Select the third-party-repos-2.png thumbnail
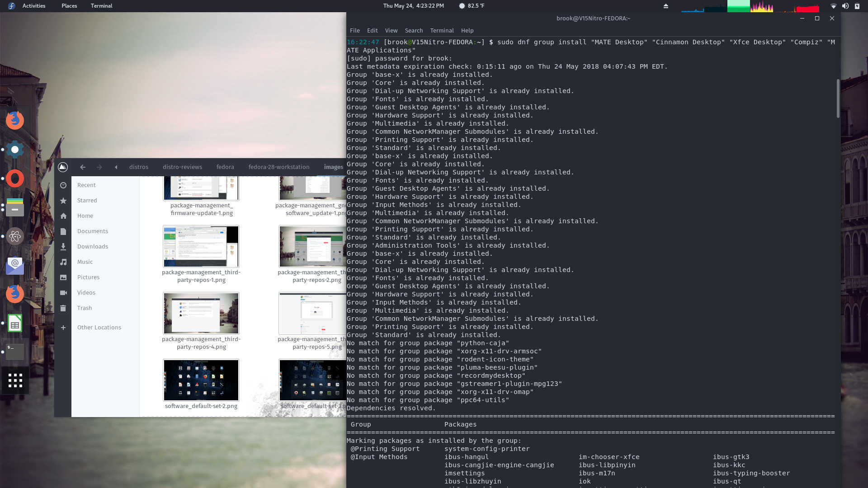Image resolution: width=868 pixels, height=488 pixels. [x=312, y=246]
